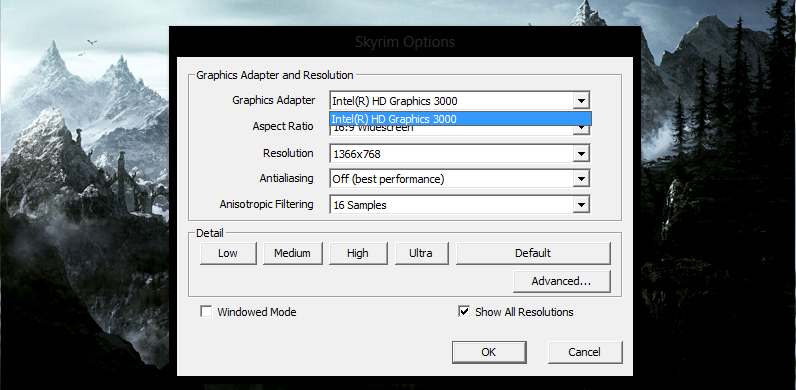Expand the Antialiasing dropdown arrow

coord(581,179)
